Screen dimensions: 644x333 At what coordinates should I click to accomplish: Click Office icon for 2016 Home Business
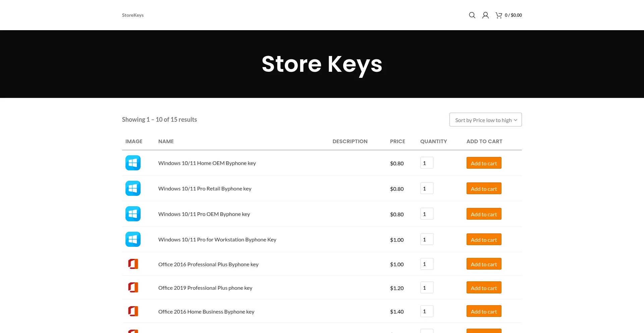coord(133,311)
